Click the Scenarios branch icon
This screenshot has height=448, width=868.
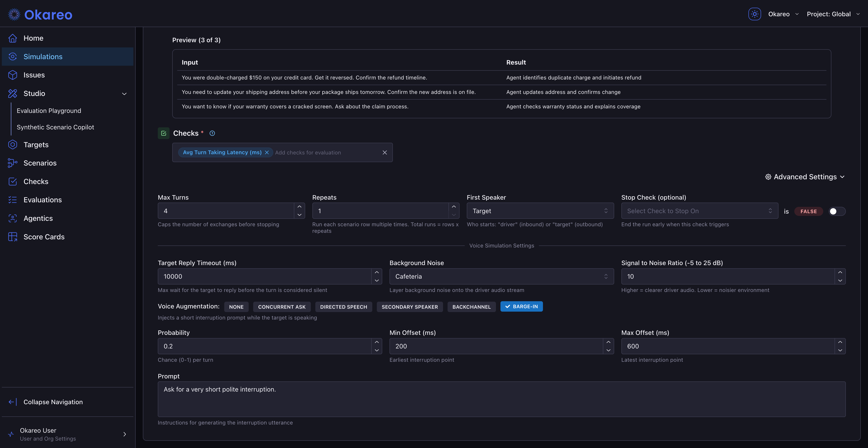pos(13,163)
